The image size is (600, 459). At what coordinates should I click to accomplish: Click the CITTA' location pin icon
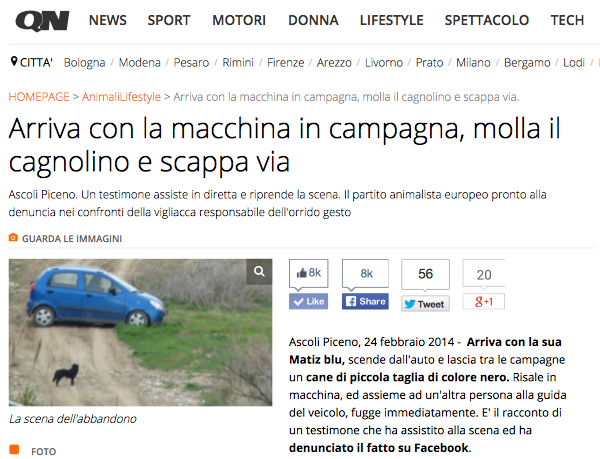click(x=14, y=61)
